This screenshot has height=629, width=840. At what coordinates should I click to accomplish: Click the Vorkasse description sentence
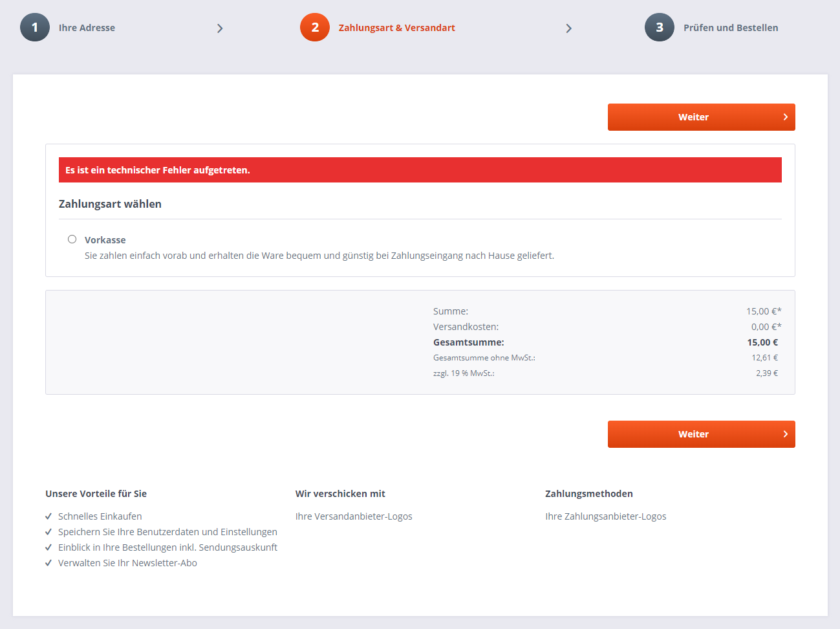(319, 256)
